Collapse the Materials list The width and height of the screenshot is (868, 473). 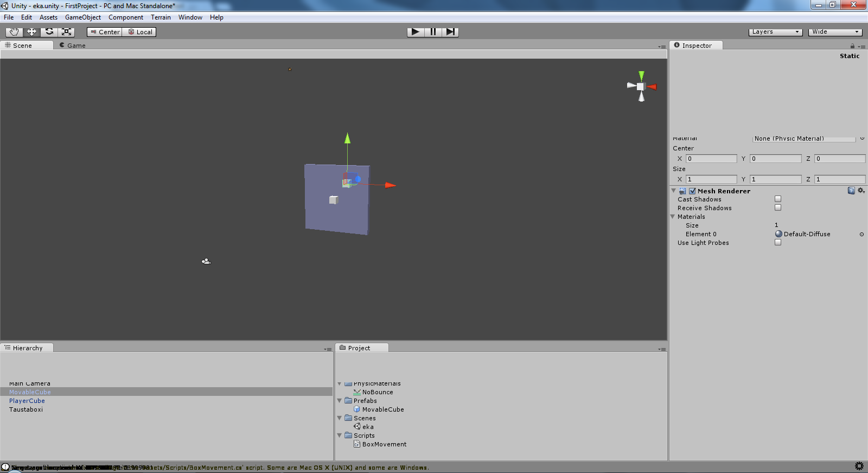673,216
